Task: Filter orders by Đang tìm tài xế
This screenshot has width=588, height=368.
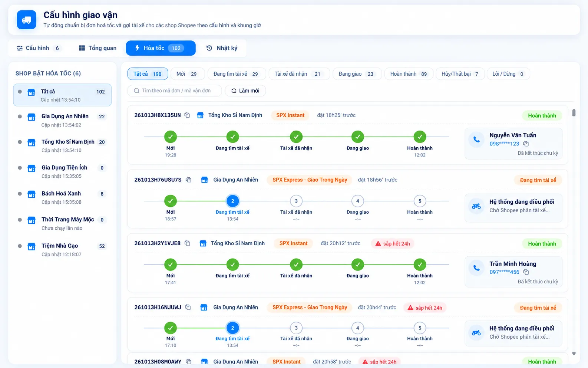Action: [x=237, y=74]
